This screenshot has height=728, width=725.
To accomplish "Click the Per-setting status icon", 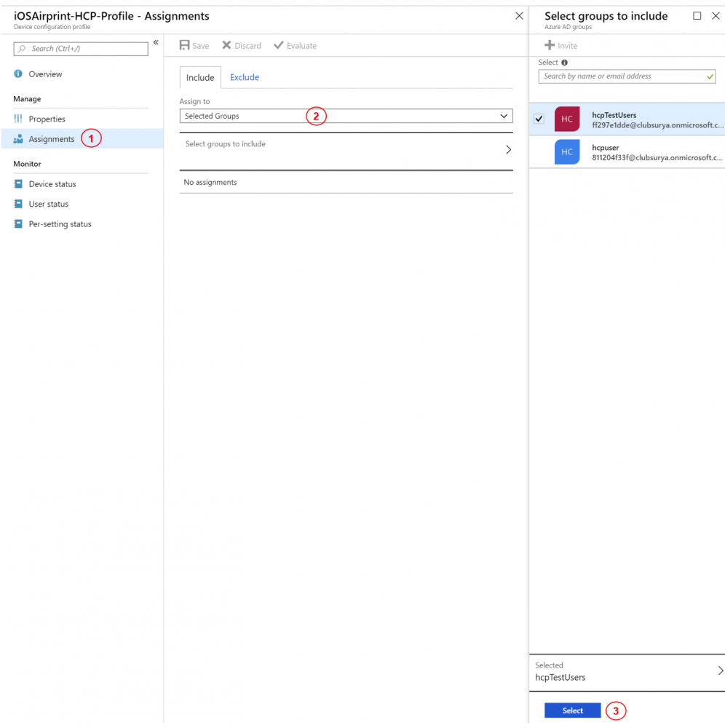I will pos(19,224).
